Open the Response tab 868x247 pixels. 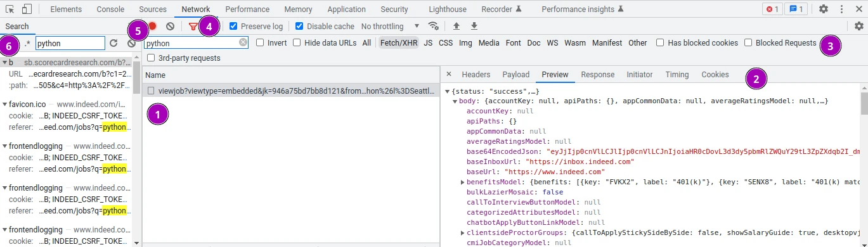598,75
